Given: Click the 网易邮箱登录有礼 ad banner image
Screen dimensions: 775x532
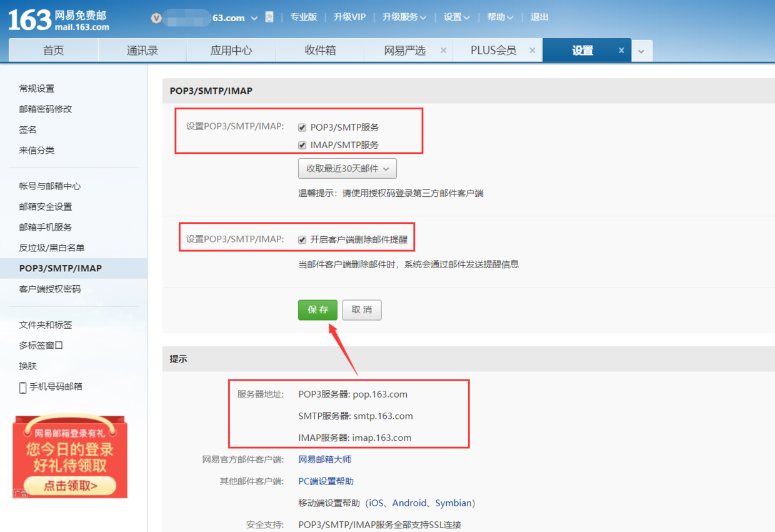Looking at the screenshot, I should click(x=70, y=456).
